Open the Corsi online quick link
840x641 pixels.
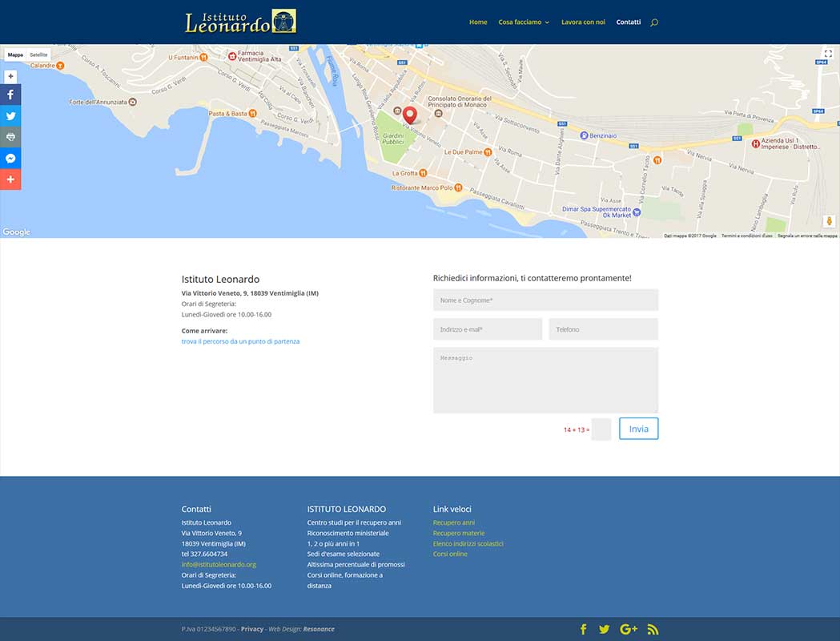[x=450, y=554]
